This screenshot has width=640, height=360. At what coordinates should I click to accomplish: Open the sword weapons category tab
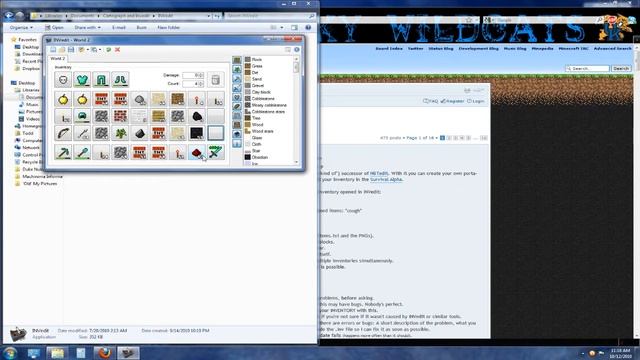(237, 89)
